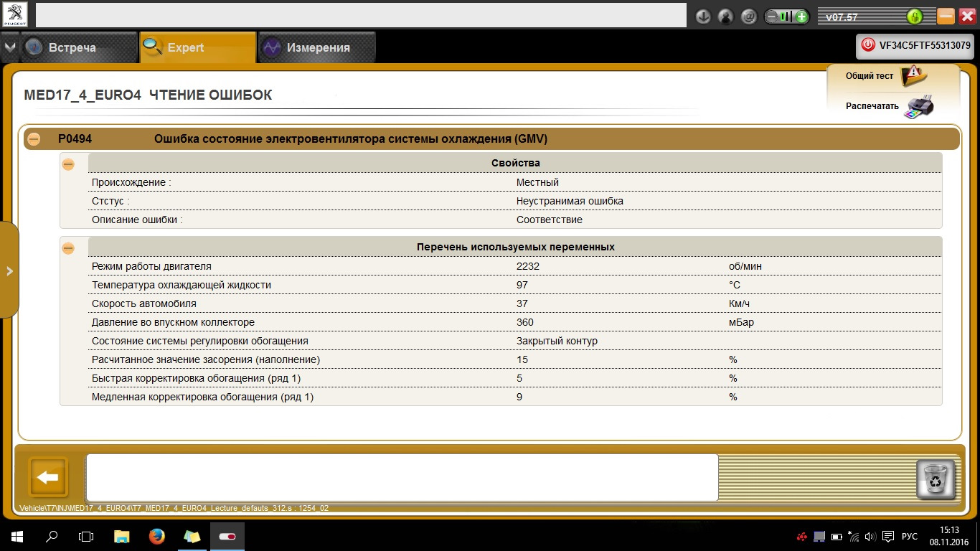Switch keyboard language РУС
The width and height of the screenshot is (980, 551).
tap(910, 536)
